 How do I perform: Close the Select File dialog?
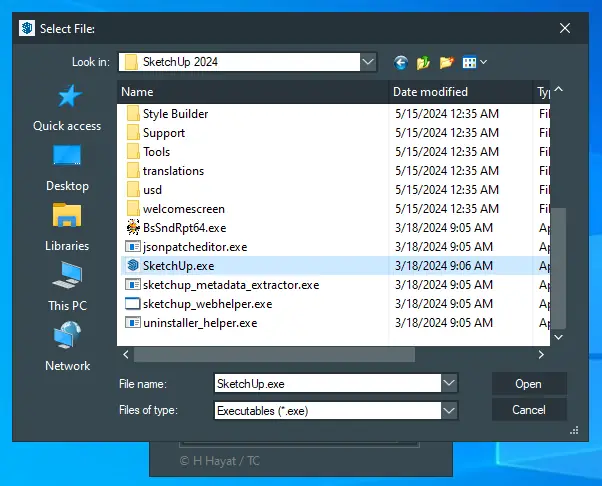click(564, 28)
